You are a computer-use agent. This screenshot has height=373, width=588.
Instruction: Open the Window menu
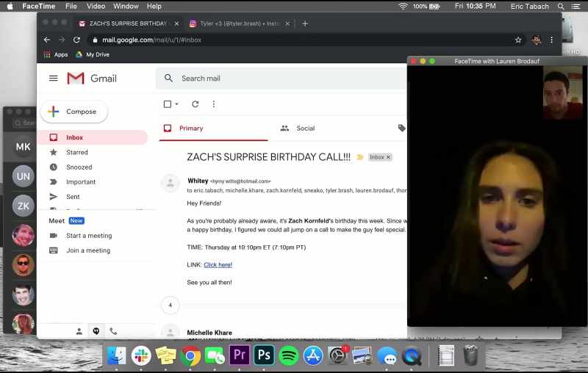point(126,6)
